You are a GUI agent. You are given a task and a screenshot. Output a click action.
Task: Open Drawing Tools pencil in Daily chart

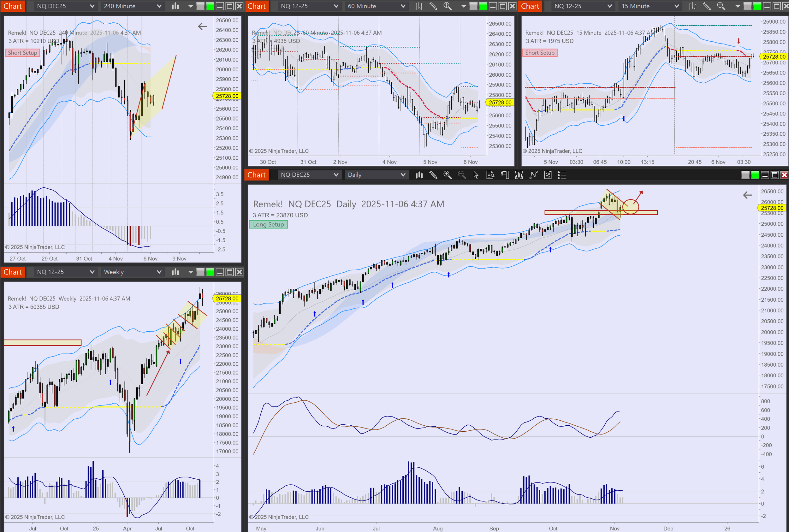coord(433,175)
